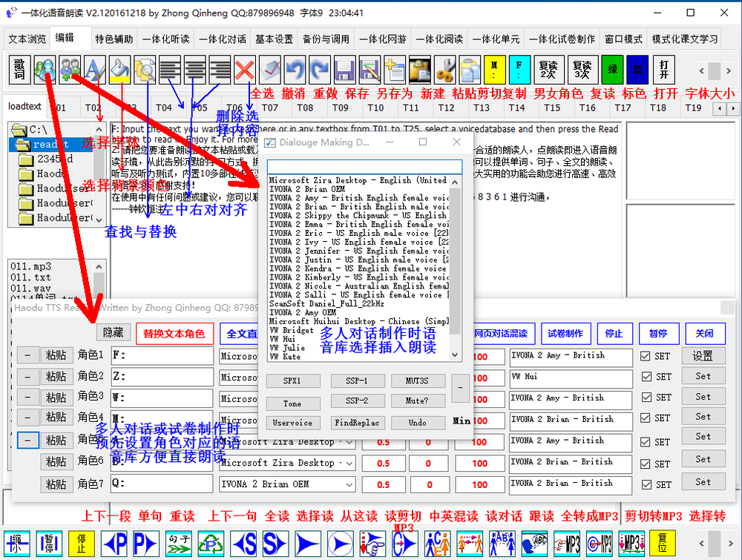Click the FindReplac button in dialog
The height and width of the screenshot is (560, 742).
point(358,423)
